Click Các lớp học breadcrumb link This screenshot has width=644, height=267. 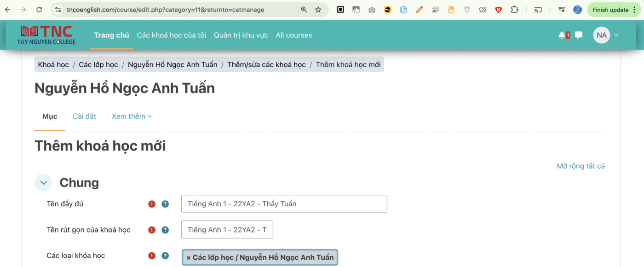click(98, 64)
